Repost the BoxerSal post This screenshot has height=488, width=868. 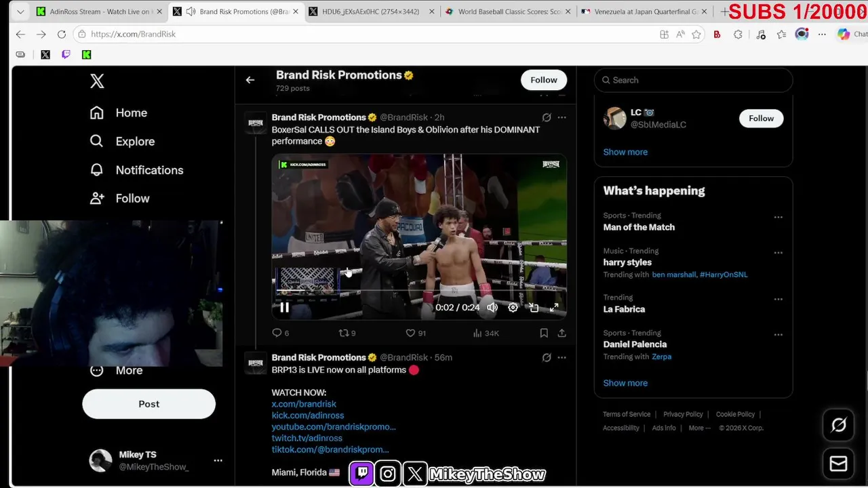[x=347, y=333]
